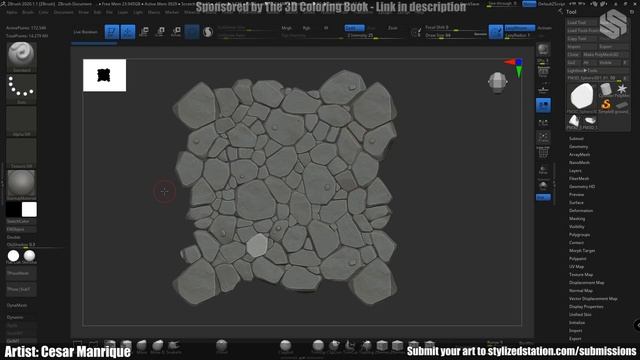Enable the Zcut mode
The height and width of the screenshot is (360, 640).
[393, 28]
